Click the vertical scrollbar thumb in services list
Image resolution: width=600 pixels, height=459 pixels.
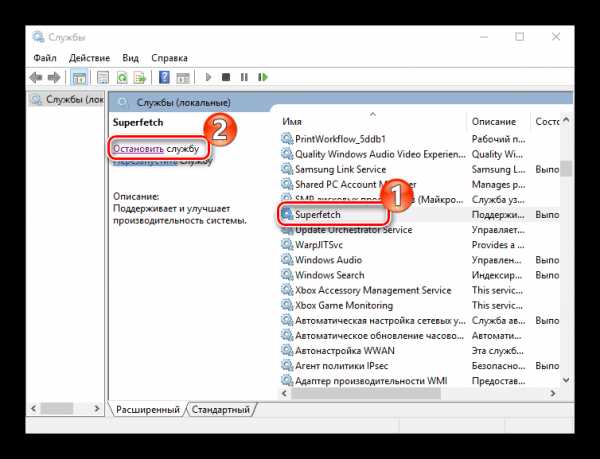point(566,169)
